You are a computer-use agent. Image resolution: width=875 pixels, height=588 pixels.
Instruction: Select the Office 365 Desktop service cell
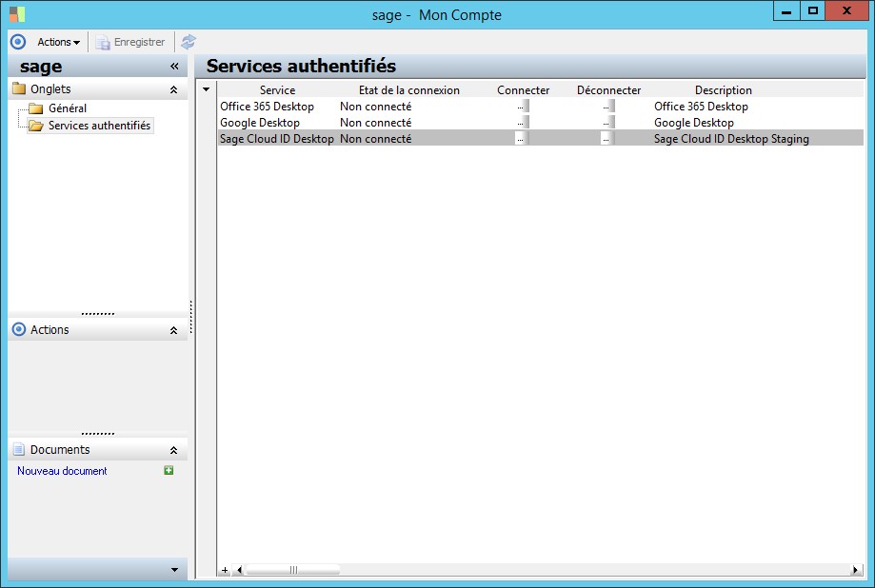(x=277, y=106)
